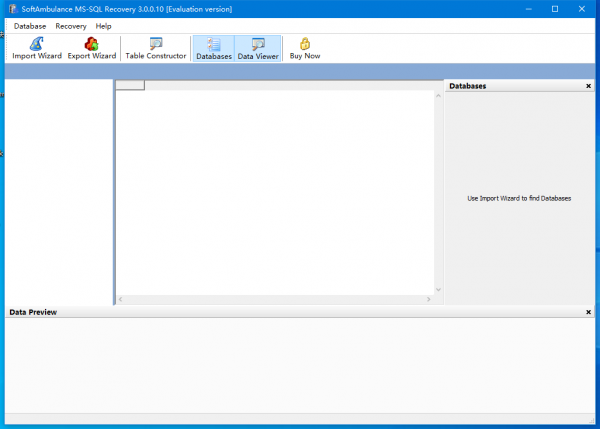Image resolution: width=600 pixels, height=429 pixels.
Task: Open the Recovery menu
Action: point(71,26)
